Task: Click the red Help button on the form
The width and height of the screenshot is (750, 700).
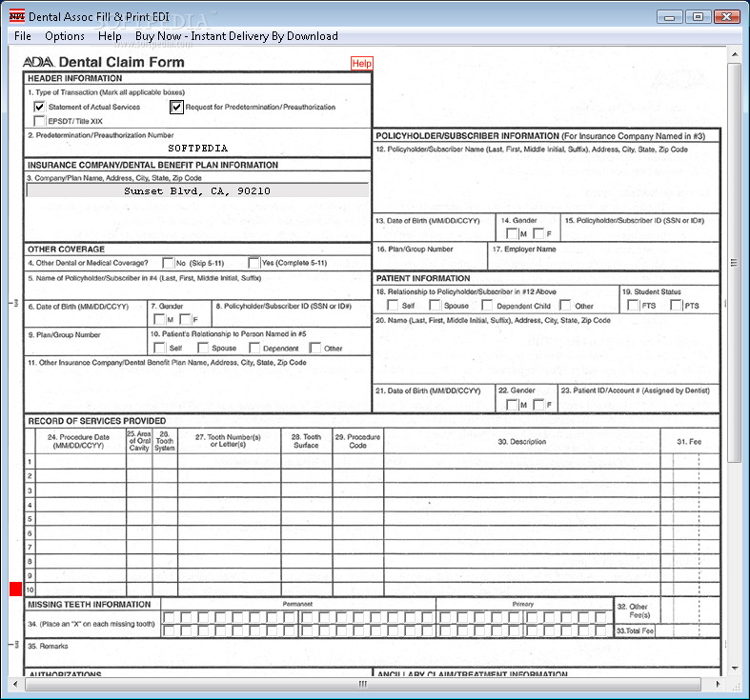Action: pos(361,64)
